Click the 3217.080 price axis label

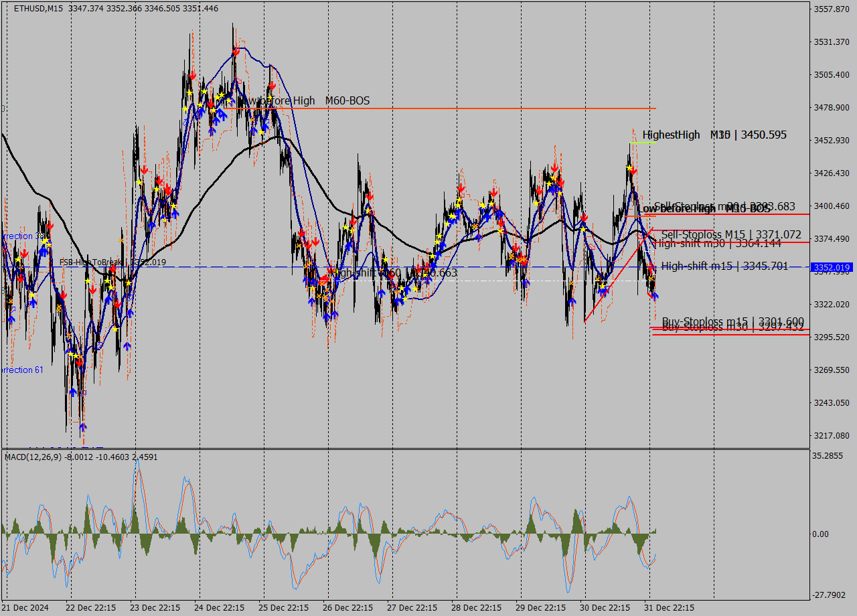(x=831, y=436)
